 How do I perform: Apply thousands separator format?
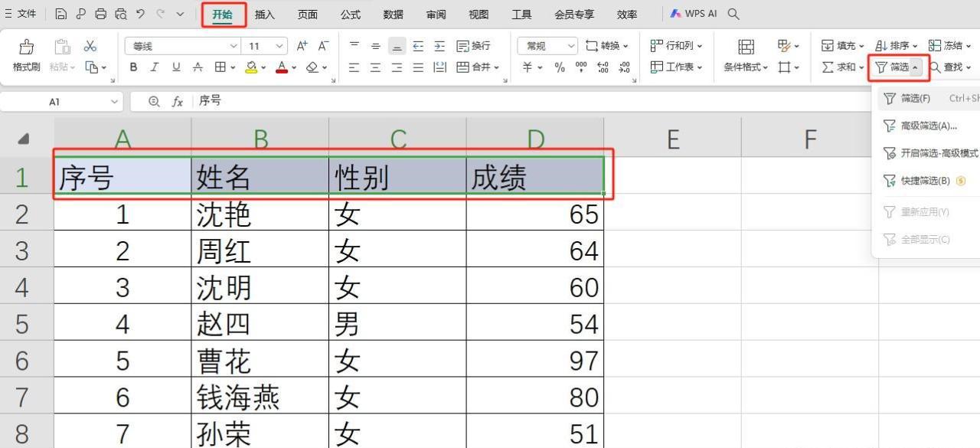(581, 67)
